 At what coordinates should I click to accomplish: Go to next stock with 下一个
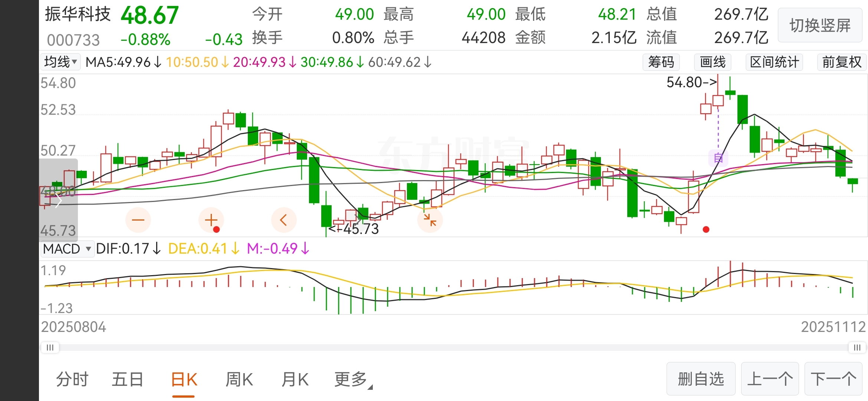(x=833, y=379)
